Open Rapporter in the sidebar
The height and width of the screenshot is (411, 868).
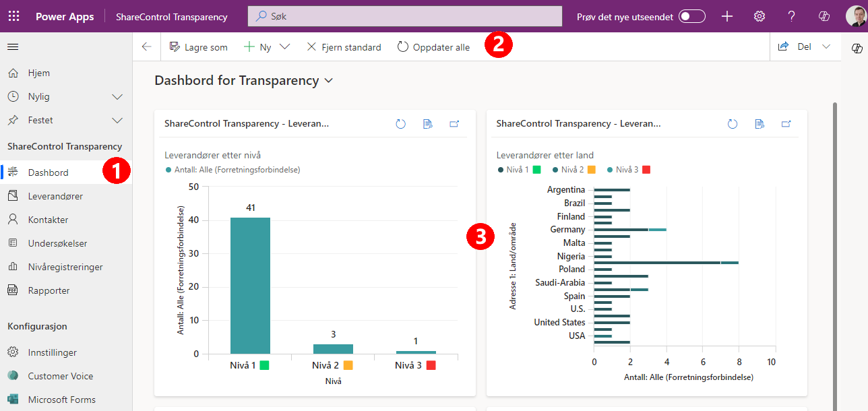(66, 290)
